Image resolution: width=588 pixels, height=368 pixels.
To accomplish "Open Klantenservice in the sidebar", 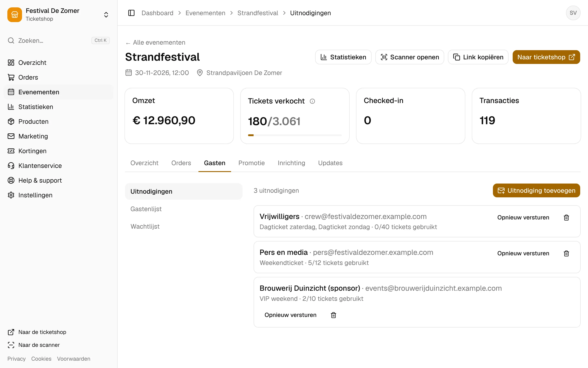I will click(x=59, y=166).
